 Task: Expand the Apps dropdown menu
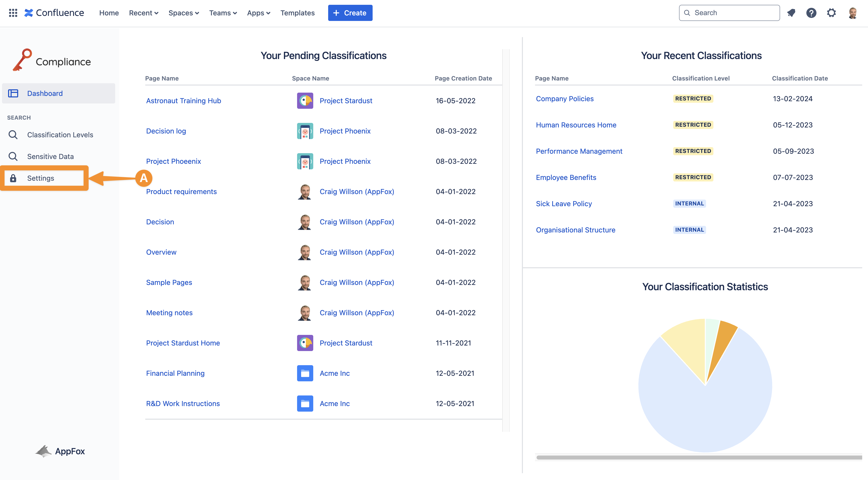click(x=258, y=13)
